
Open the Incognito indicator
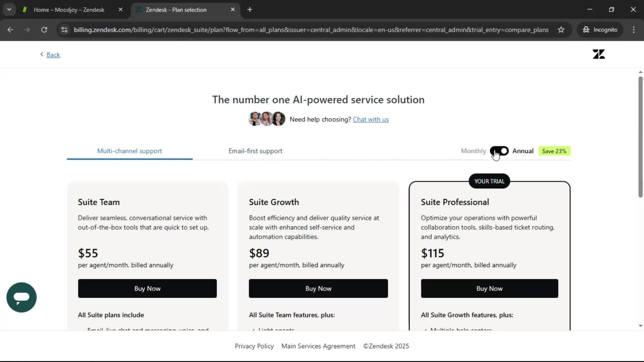pyautogui.click(x=600, y=30)
